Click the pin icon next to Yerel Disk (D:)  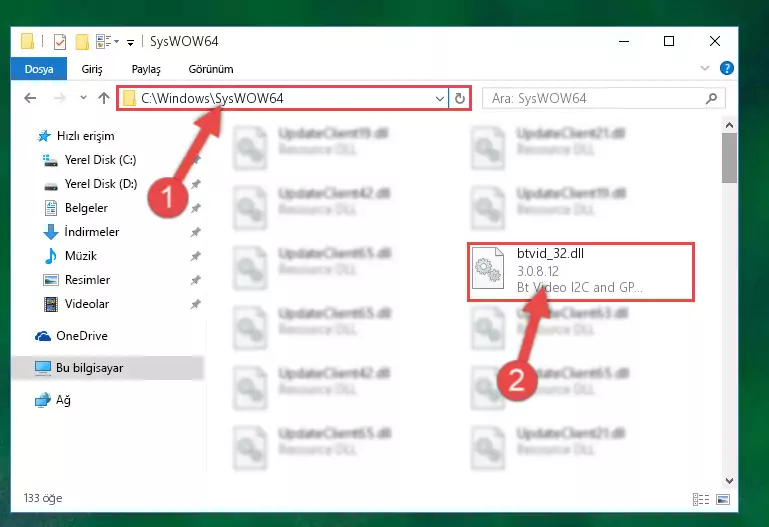pos(196,184)
